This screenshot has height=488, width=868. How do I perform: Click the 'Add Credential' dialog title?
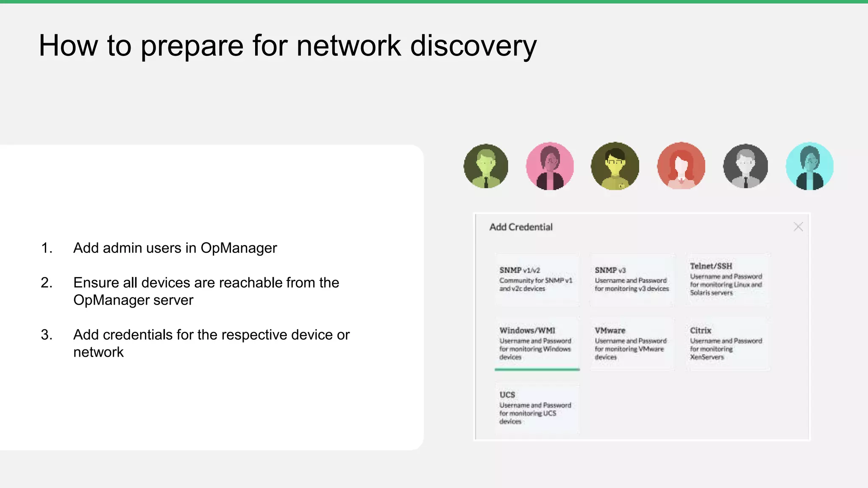(x=521, y=227)
